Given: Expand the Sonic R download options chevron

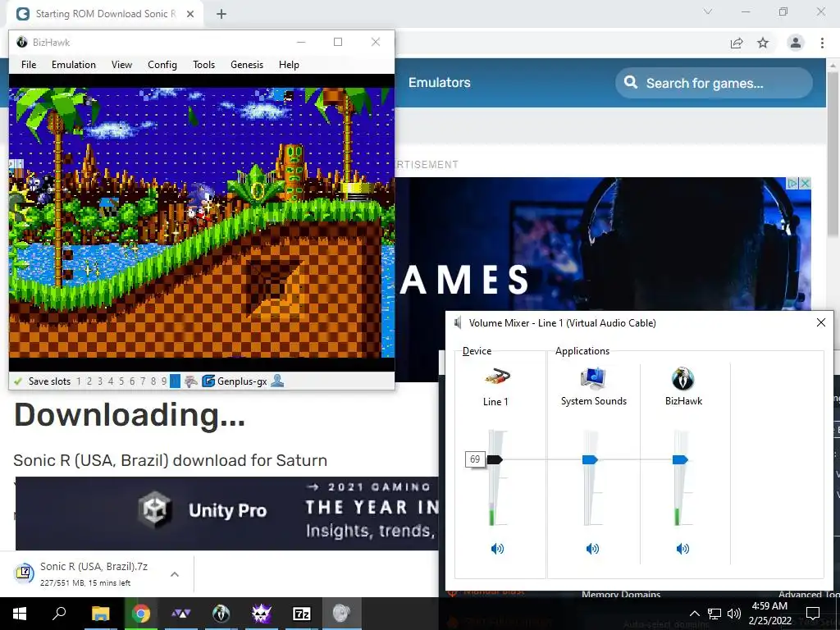Looking at the screenshot, I should (x=174, y=574).
